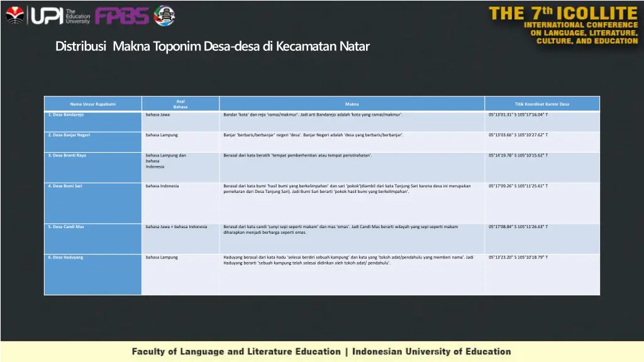Screen dimensions: 644x362
Task: Select the Desa Candi Mas row label
Action: pos(66,226)
